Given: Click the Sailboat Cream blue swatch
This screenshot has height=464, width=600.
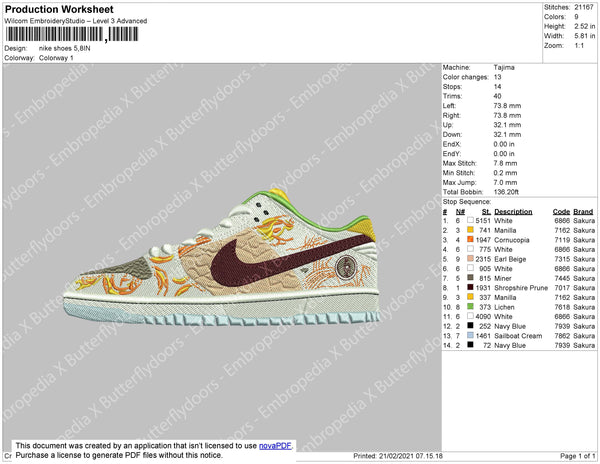Looking at the screenshot, I should [470, 335].
